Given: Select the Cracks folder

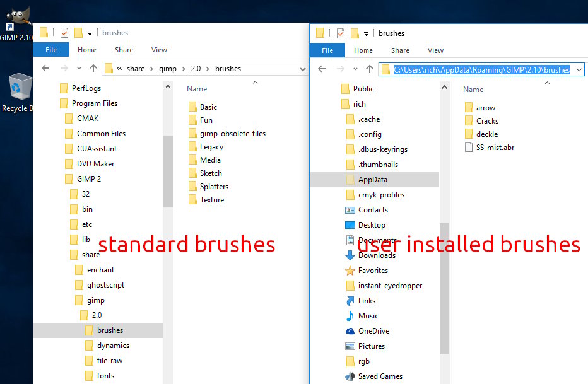Looking at the screenshot, I should pos(481,121).
